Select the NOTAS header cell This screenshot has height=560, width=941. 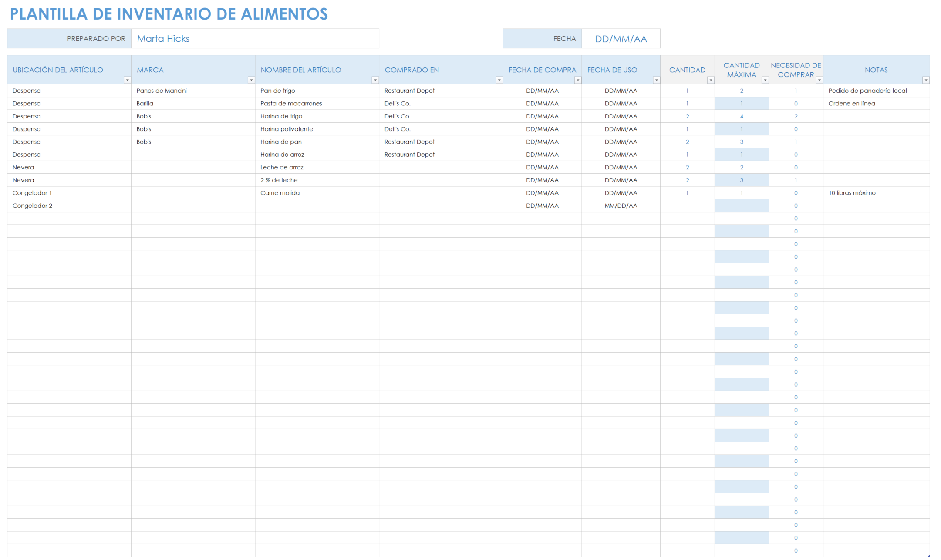point(877,70)
